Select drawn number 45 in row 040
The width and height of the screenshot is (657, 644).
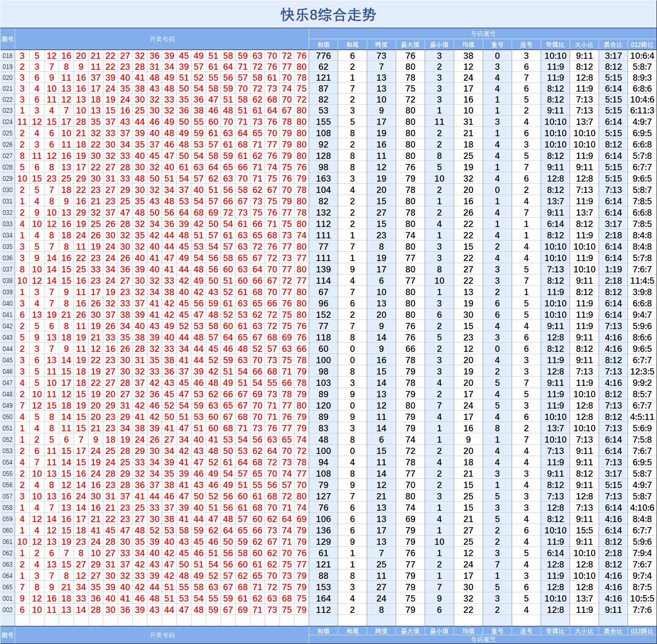click(x=184, y=304)
